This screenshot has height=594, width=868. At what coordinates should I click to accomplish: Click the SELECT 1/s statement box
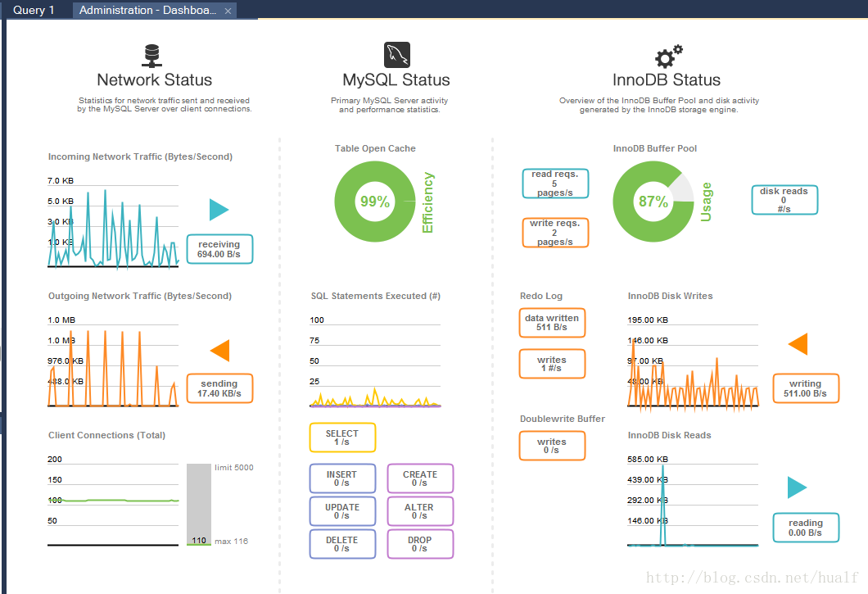click(x=342, y=438)
